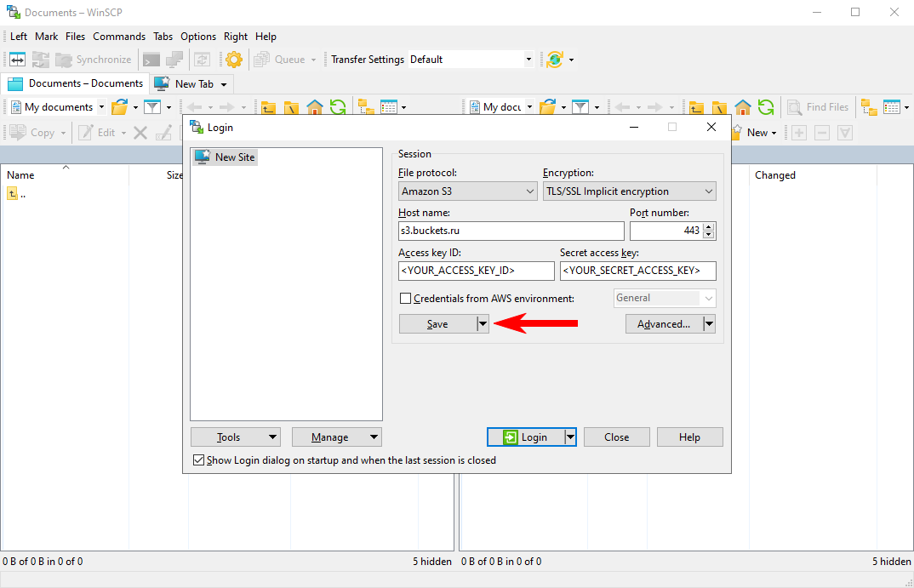Open the Commands menu
This screenshot has height=588, width=914.
119,36
